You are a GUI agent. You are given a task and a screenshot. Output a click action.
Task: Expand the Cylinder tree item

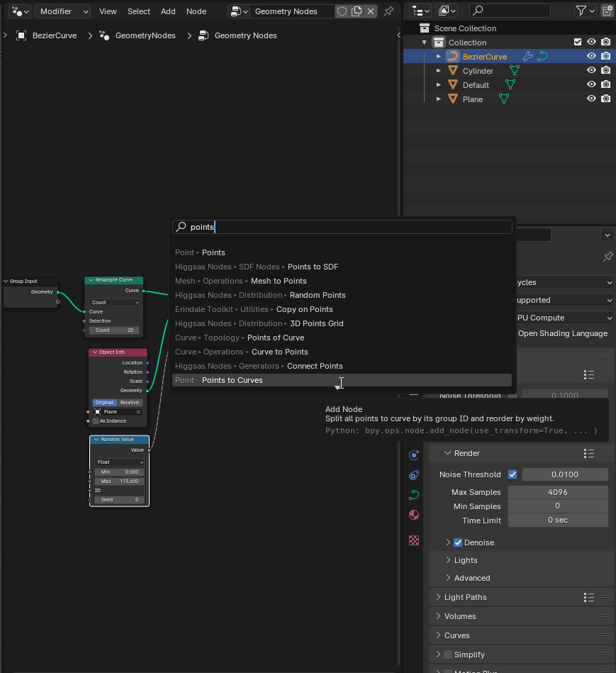click(x=438, y=70)
